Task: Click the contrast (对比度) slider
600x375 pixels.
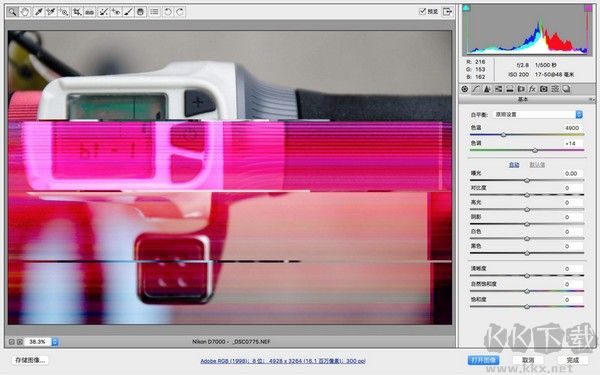Action: point(527,195)
